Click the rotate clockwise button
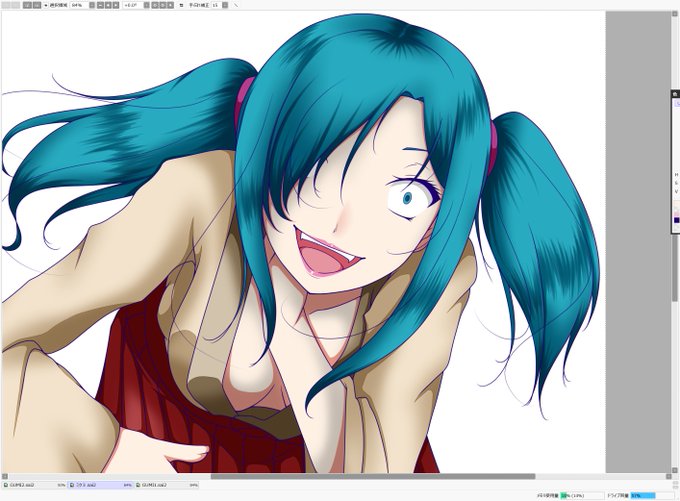This screenshot has height=501, width=680. click(163, 5)
